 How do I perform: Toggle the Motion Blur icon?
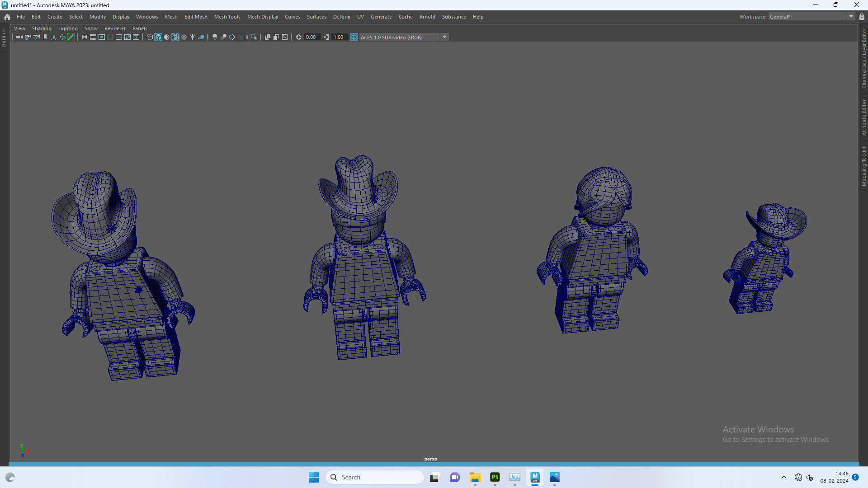(223, 37)
